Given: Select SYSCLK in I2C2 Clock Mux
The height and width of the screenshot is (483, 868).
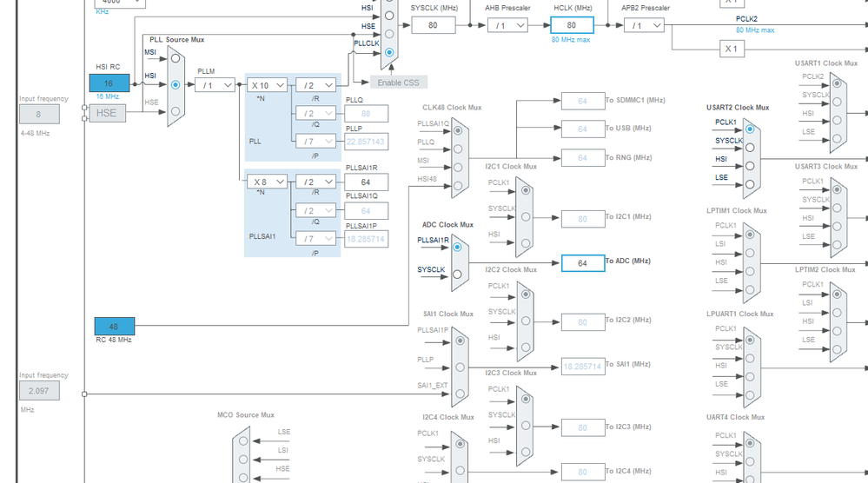Looking at the screenshot, I should pyautogui.click(x=526, y=321).
